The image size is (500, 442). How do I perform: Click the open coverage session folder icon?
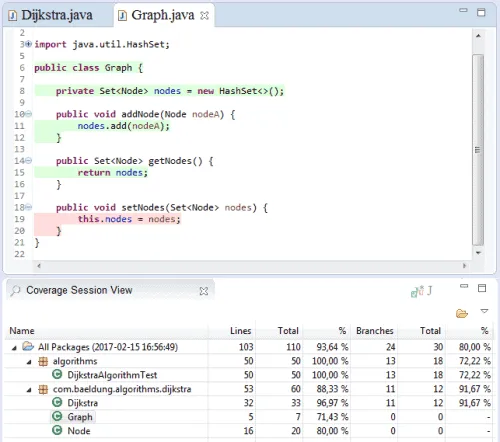462,313
